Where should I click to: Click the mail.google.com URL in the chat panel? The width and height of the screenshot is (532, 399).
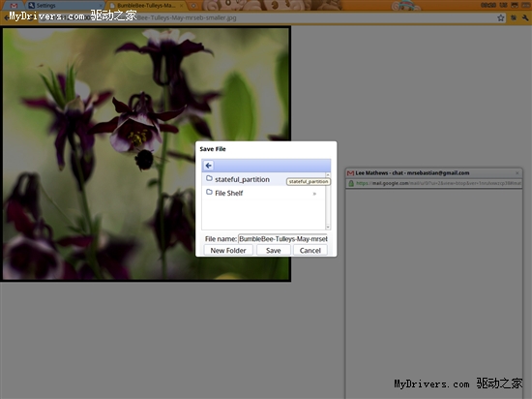[438, 183]
